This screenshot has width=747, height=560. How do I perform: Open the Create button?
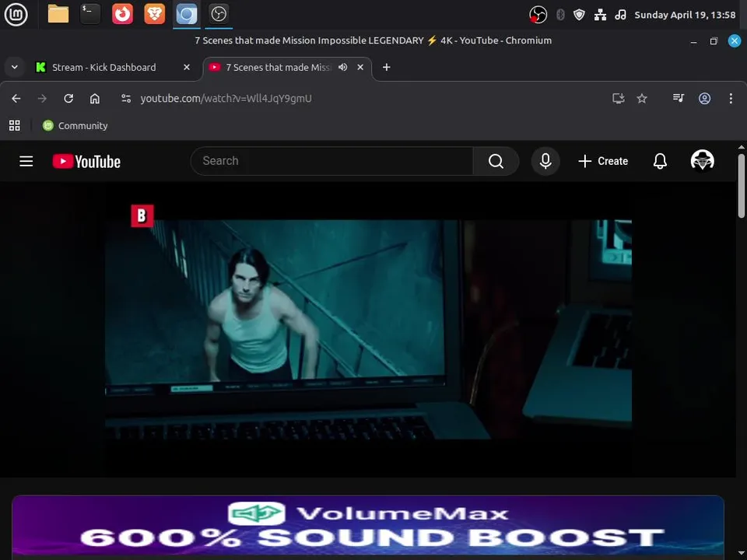[x=603, y=161]
